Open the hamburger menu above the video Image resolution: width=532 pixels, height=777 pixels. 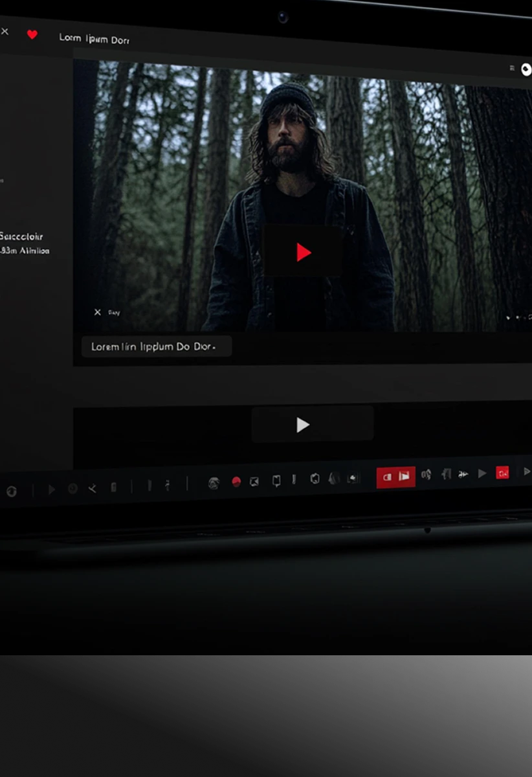(511, 67)
